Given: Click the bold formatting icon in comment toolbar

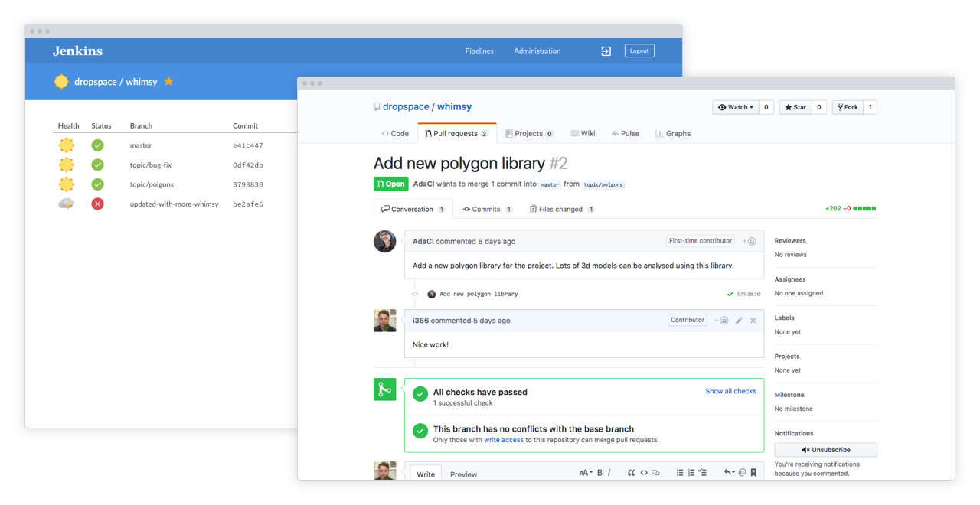Looking at the screenshot, I should coord(599,472).
